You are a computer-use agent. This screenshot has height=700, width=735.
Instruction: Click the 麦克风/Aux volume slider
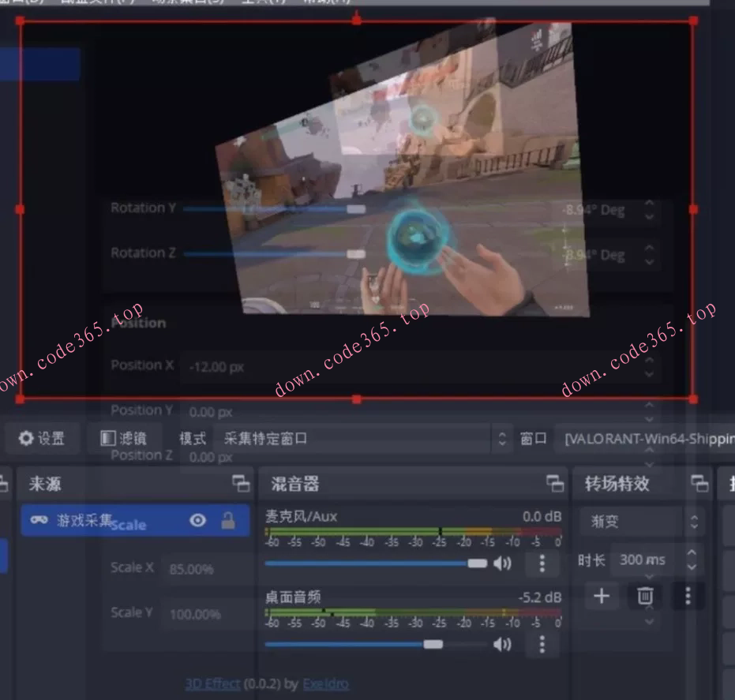coord(376,563)
